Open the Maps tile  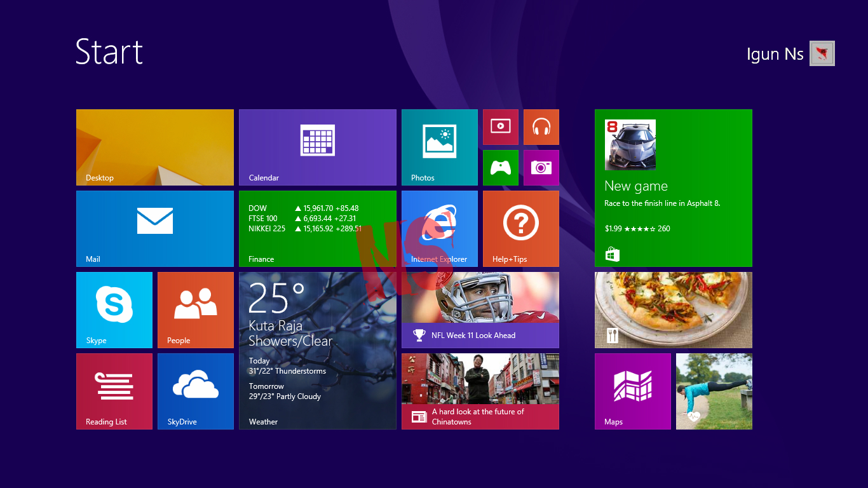point(633,391)
